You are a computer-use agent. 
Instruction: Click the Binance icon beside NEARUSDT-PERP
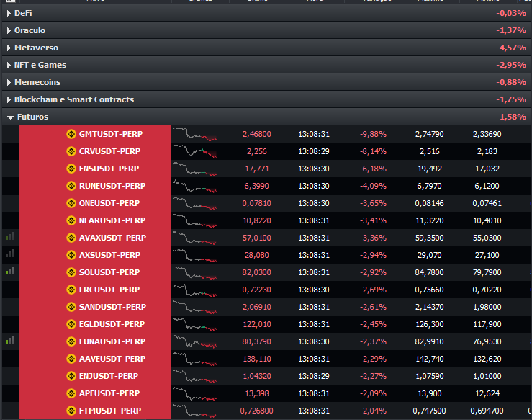coord(71,220)
